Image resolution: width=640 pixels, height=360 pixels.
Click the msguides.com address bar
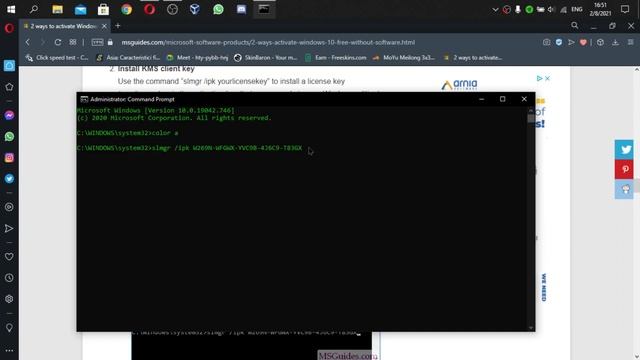268,42
